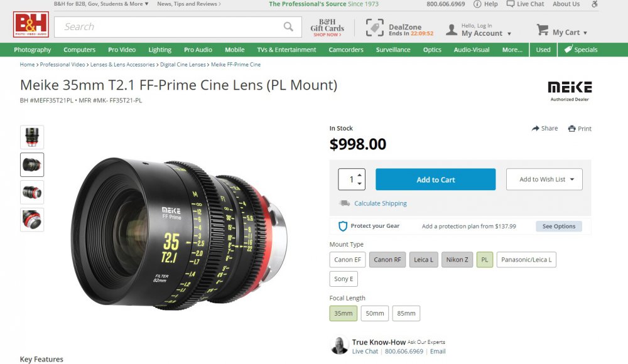This screenshot has height=364, width=628.
Task: Open the accessibility wheelchair icon
Action: point(595,4)
